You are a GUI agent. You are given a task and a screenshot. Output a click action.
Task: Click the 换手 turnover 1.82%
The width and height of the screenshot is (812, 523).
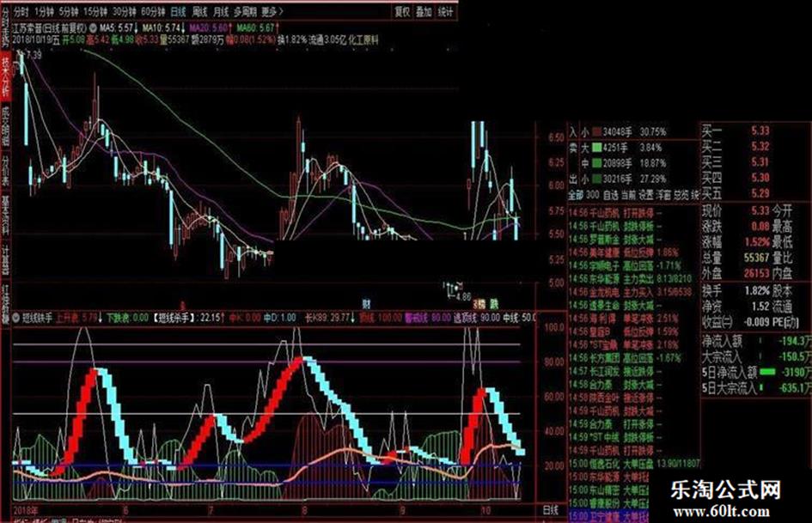point(757,290)
